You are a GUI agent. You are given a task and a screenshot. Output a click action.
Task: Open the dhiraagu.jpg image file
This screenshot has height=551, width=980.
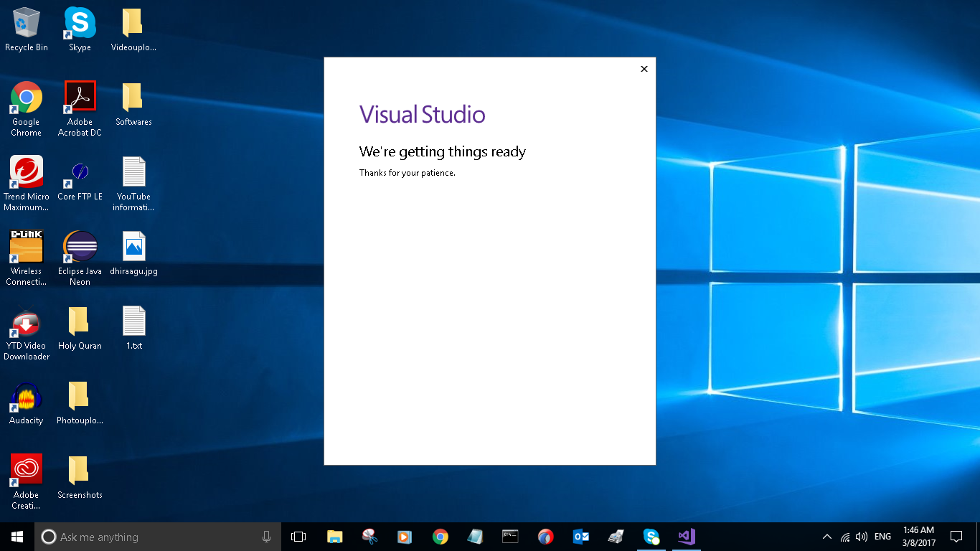coord(133,248)
